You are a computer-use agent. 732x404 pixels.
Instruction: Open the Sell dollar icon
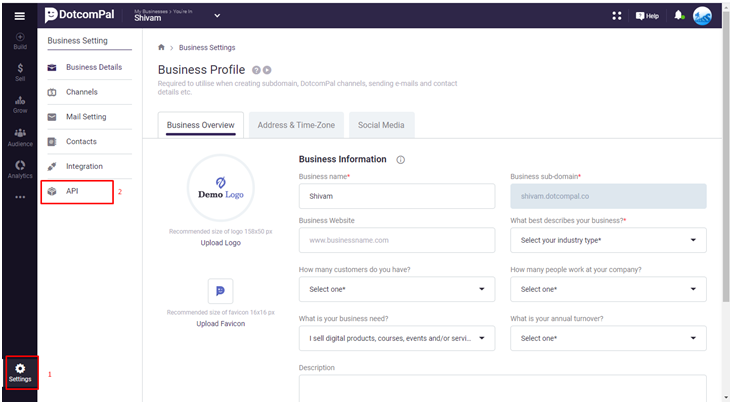pos(20,68)
